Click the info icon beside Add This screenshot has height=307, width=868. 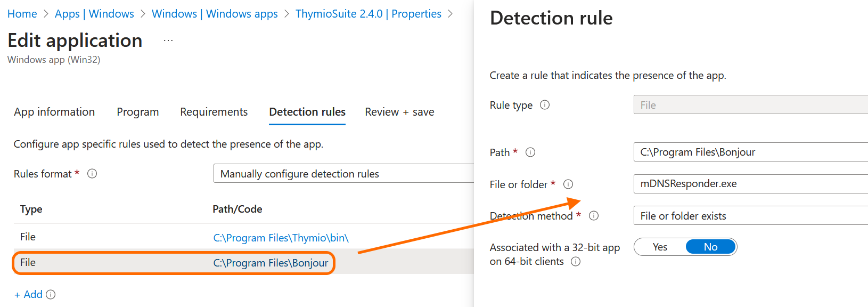coord(51,295)
